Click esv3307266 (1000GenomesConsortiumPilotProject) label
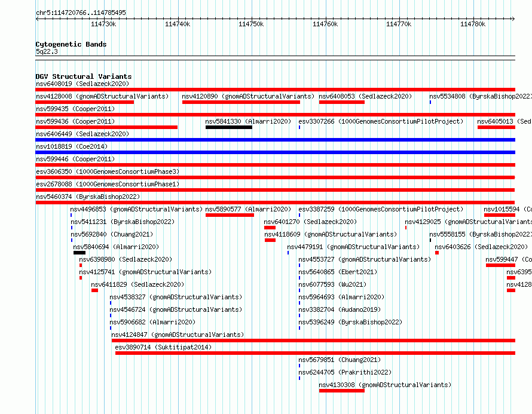The width and height of the screenshot is (532, 414). pos(381,121)
